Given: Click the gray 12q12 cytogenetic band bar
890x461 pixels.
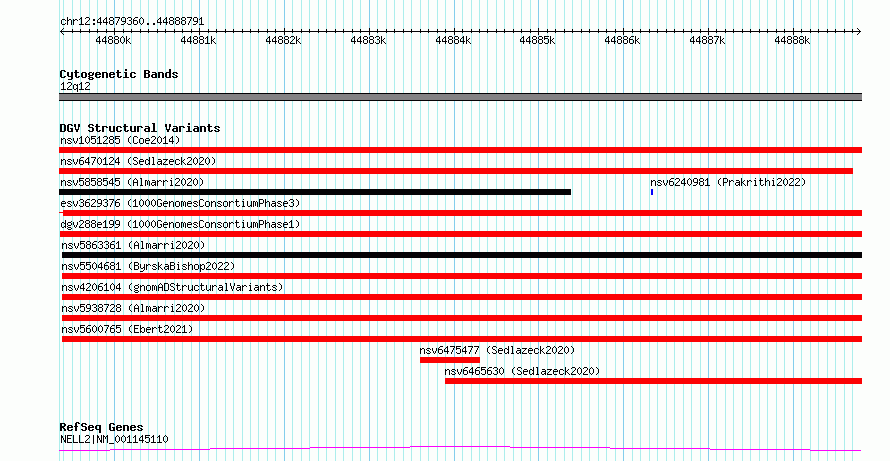Looking at the screenshot, I should pyautogui.click(x=460, y=97).
